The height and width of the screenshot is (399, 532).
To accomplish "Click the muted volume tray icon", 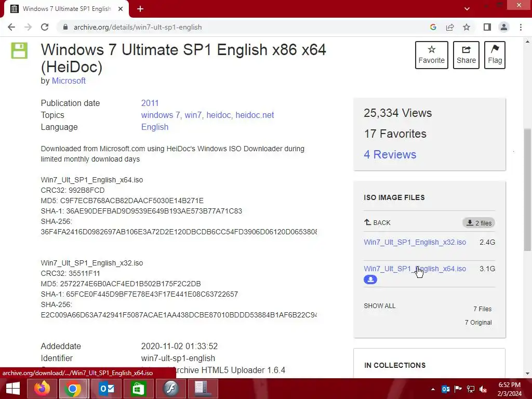I will coord(483,389).
